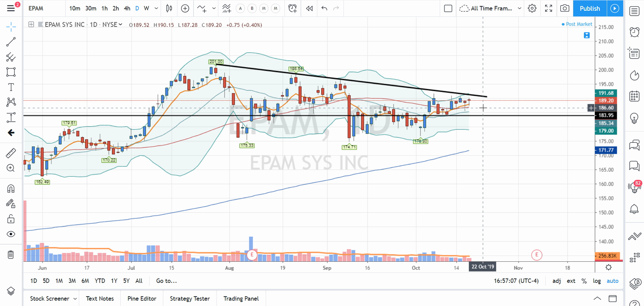Screen dimensions: 644x306
Task: Toggle magnet mode for drawings
Action: (11, 188)
